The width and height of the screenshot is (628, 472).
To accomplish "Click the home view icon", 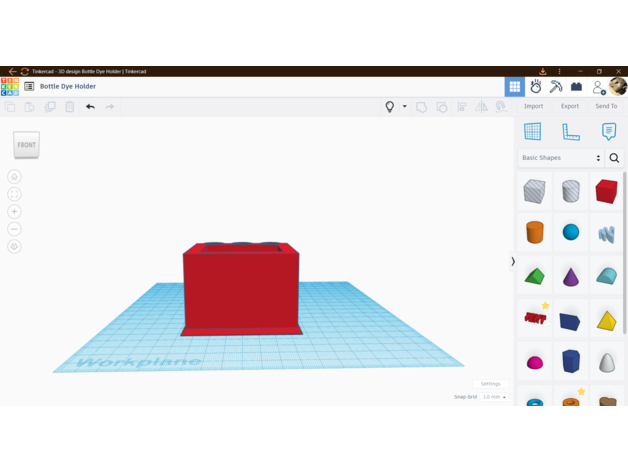I will (x=14, y=177).
